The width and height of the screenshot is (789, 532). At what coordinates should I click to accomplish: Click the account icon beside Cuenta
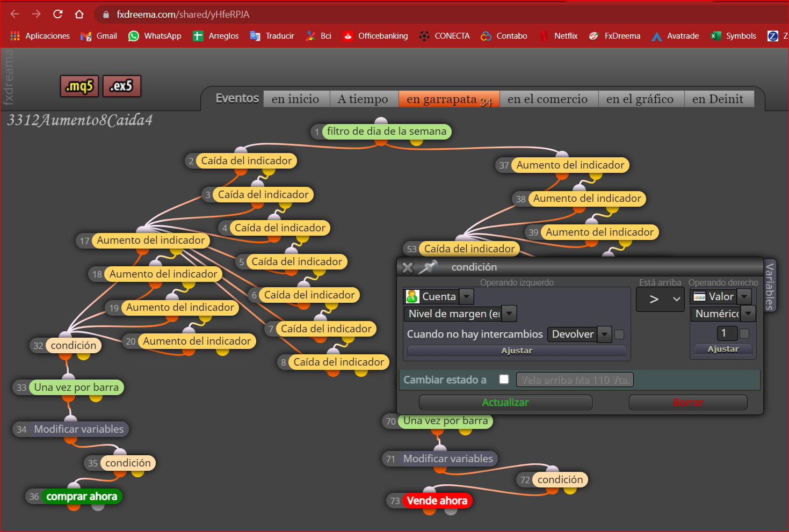(x=412, y=296)
